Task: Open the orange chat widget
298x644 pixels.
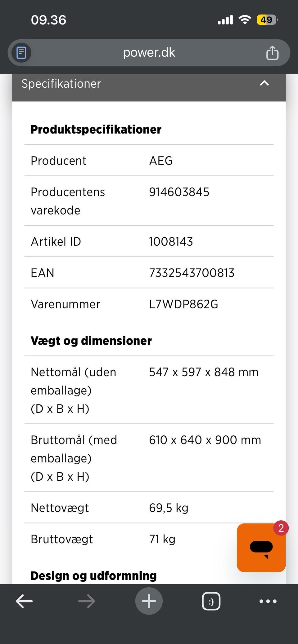Action: pyautogui.click(x=261, y=548)
